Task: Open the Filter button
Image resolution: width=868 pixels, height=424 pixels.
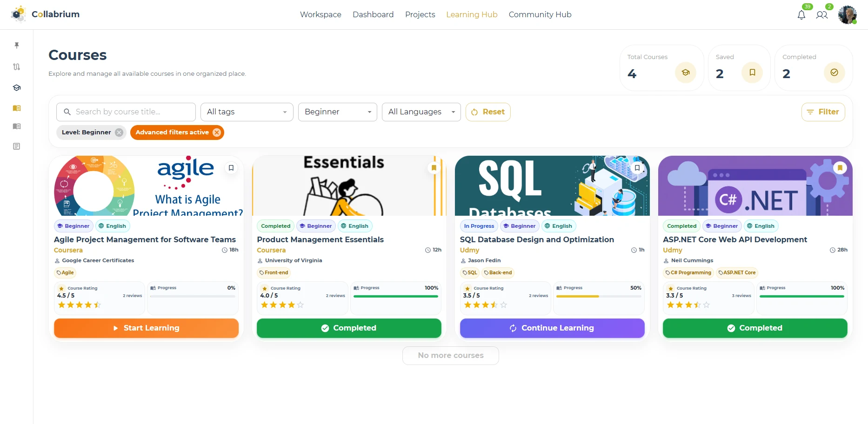Action: (823, 112)
